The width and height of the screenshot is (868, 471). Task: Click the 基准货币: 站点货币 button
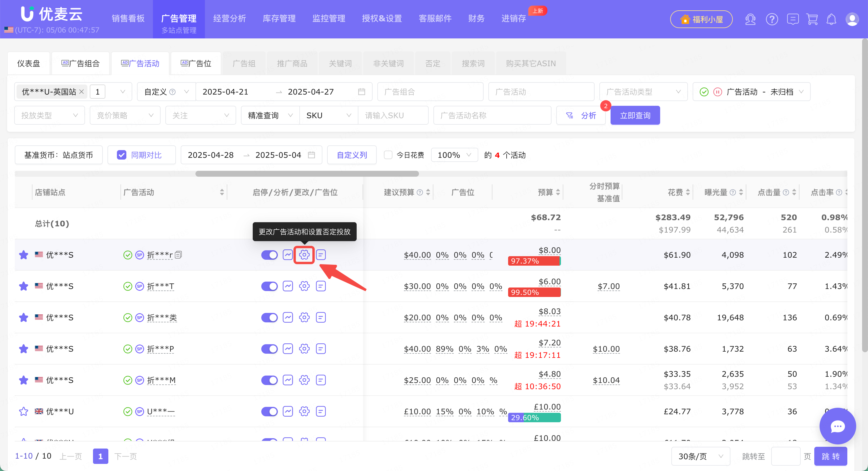(x=59, y=155)
